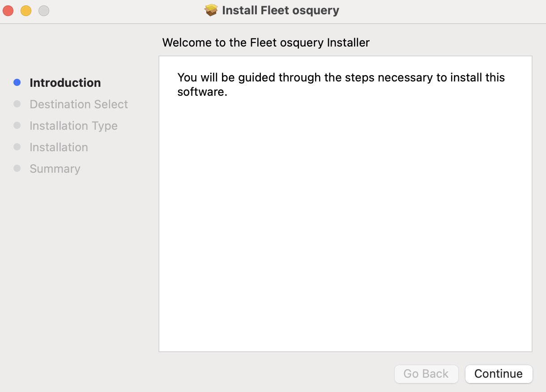546x392 pixels.
Task: Click the gray zoom window control
Action: click(x=43, y=10)
